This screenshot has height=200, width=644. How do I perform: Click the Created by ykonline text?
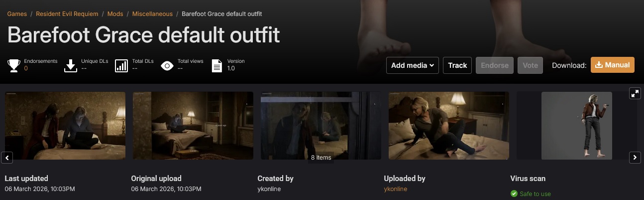[269, 189]
